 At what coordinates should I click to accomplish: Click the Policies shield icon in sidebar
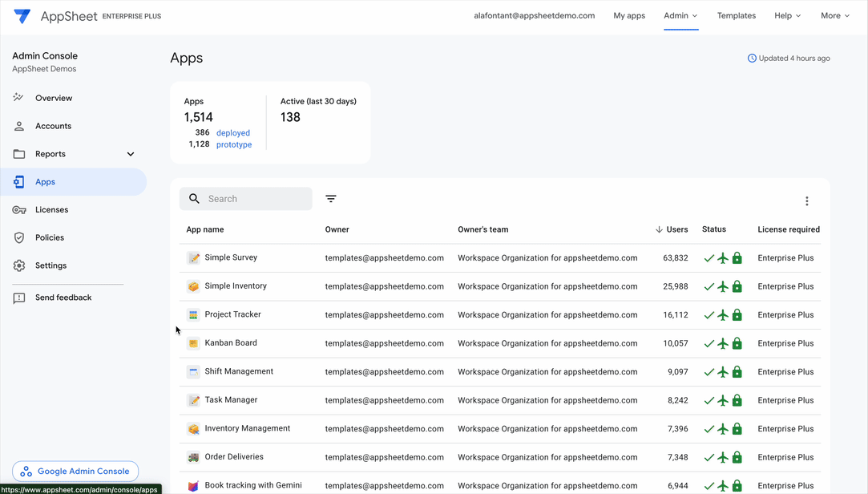click(x=19, y=238)
